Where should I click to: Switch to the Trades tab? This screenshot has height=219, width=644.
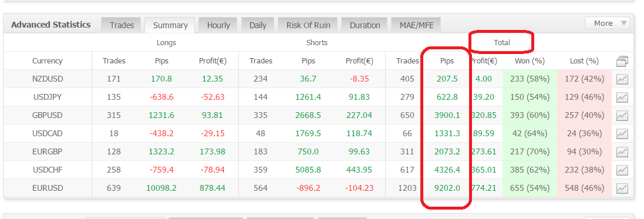122,25
